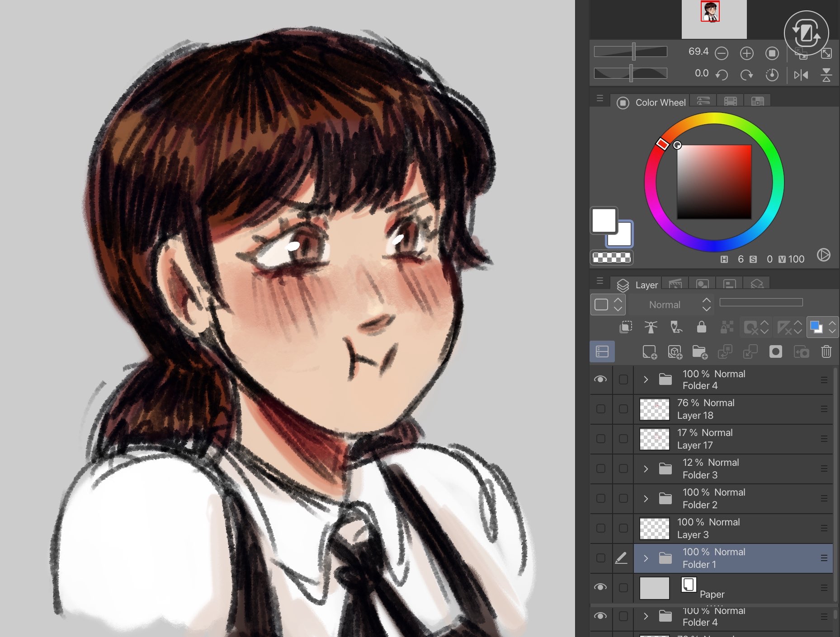840x637 pixels.
Task: Click the zoom out minus icon
Action: click(x=722, y=54)
